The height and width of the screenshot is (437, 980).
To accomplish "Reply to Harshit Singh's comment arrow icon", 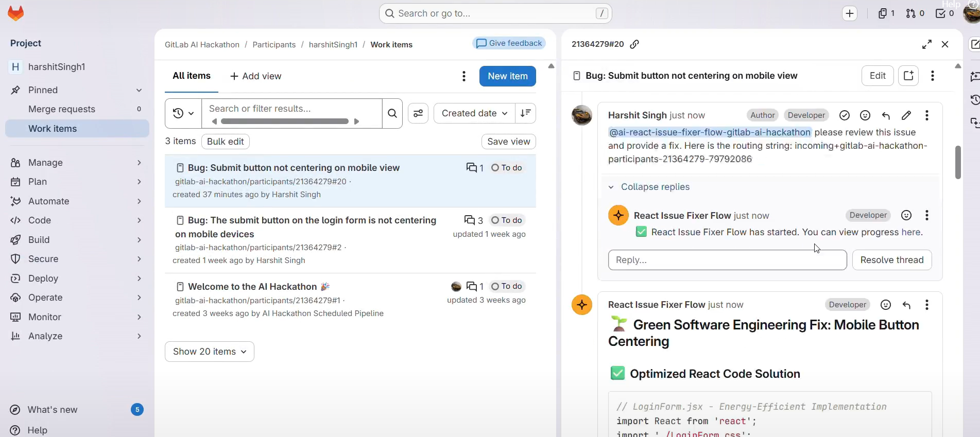I will 886,115.
